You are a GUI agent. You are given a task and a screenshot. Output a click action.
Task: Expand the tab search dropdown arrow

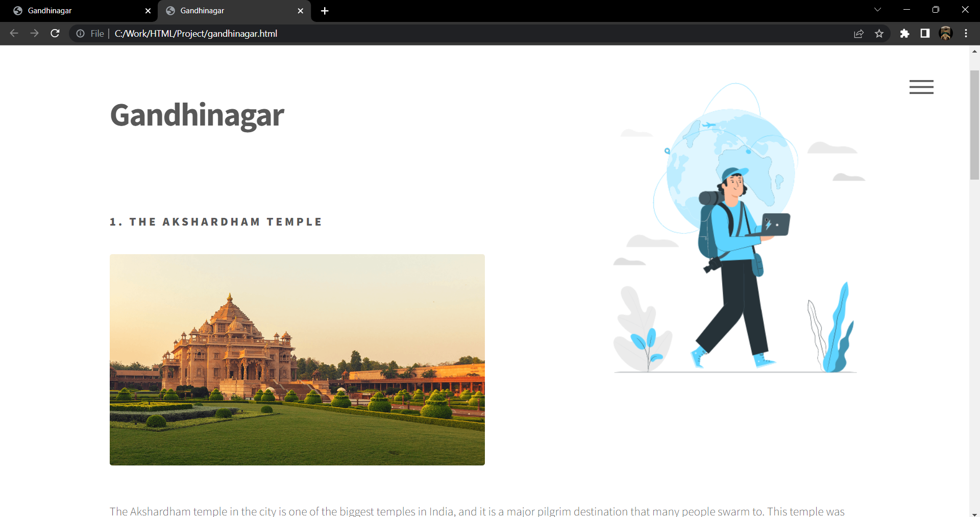pyautogui.click(x=877, y=10)
